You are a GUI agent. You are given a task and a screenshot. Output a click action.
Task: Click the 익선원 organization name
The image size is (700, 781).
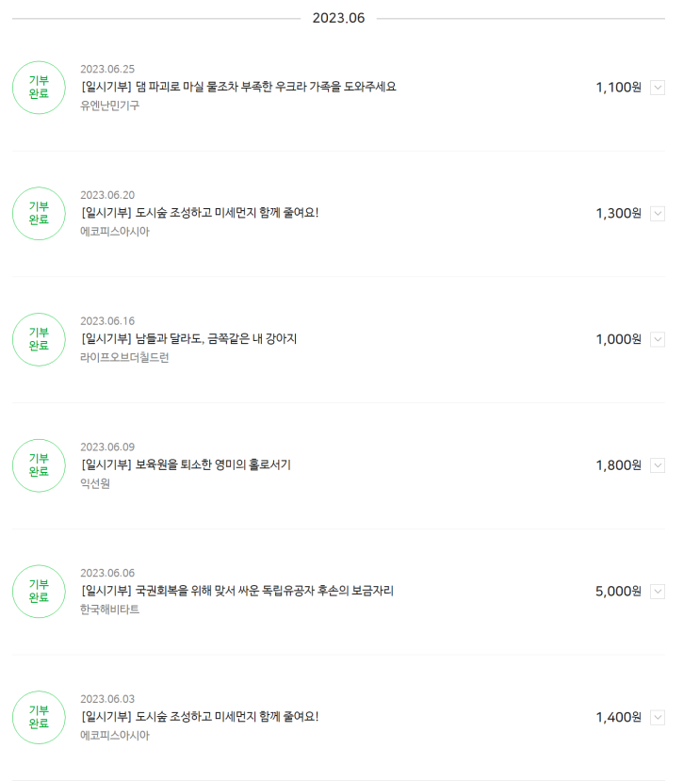[x=95, y=483]
